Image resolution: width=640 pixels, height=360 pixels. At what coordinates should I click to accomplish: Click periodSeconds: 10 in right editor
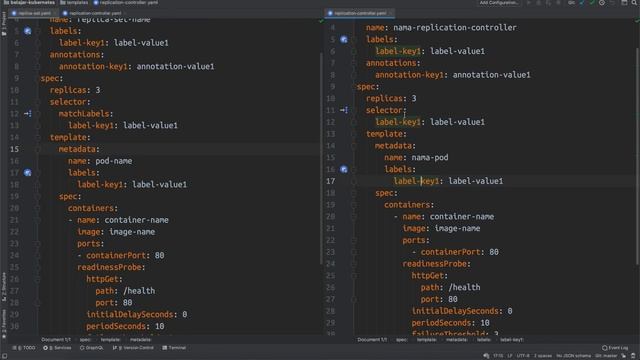point(450,323)
